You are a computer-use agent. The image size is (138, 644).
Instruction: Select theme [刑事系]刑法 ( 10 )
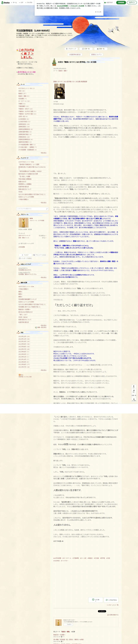click(24, 137)
